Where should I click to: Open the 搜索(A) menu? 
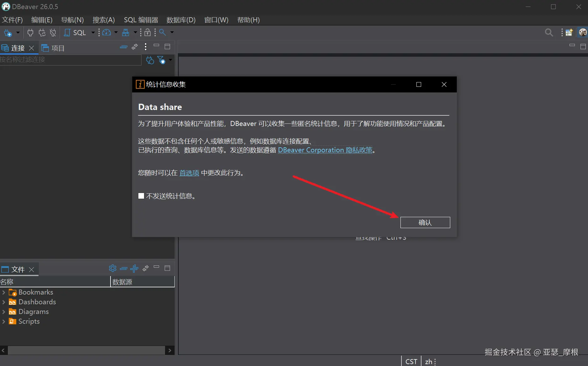104,20
